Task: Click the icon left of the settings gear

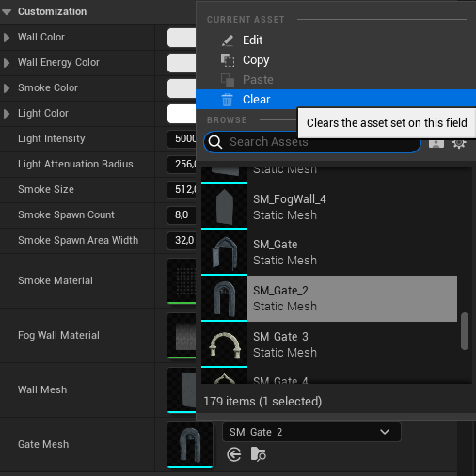Action: click(436, 144)
